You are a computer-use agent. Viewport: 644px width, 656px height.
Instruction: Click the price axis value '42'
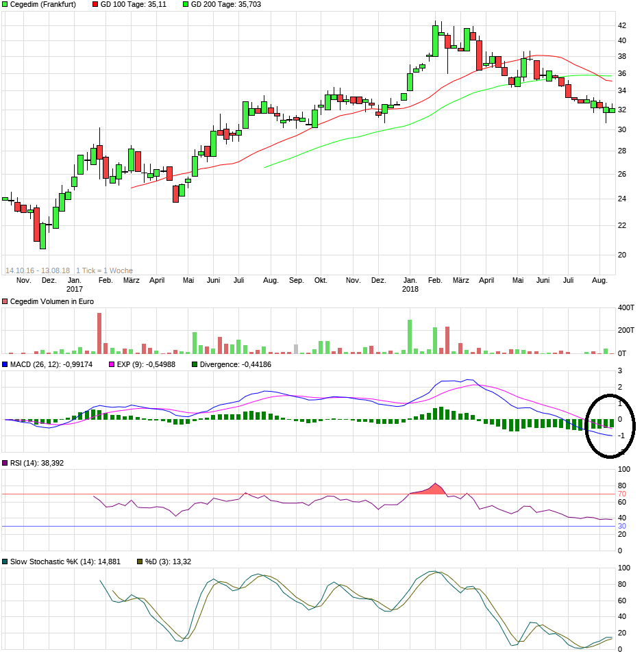tap(622, 26)
